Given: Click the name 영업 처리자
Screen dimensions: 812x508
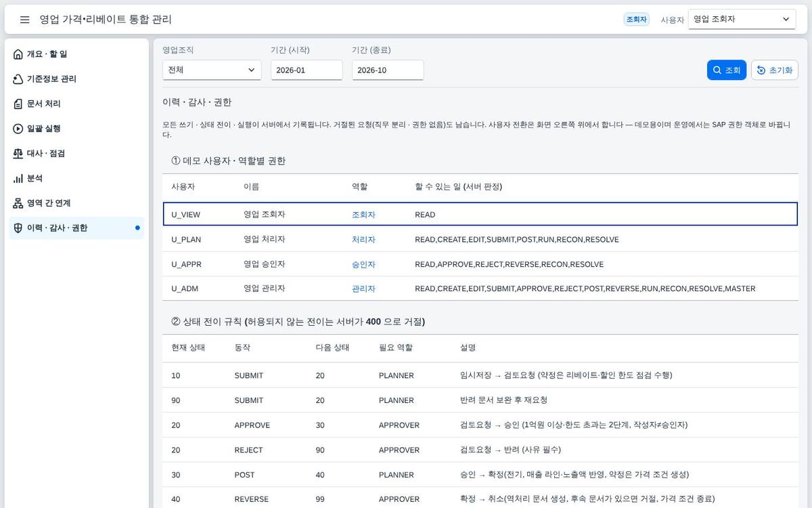Looking at the screenshot, I should point(265,239).
